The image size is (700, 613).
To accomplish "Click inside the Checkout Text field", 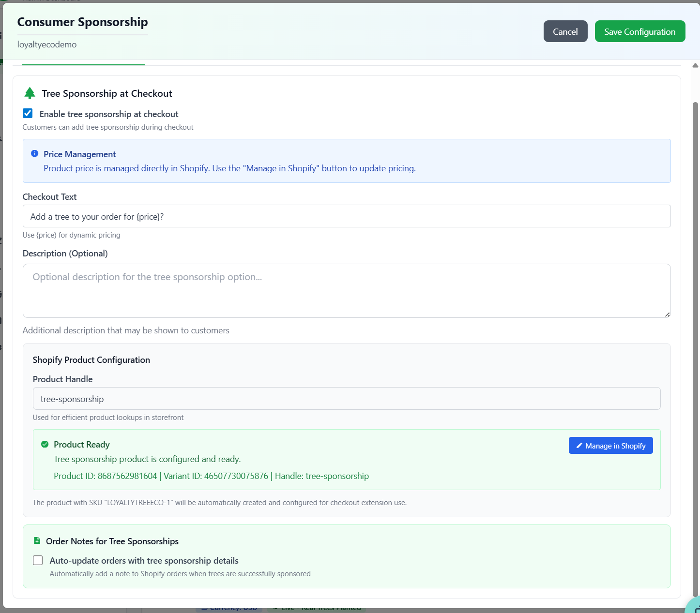I will click(346, 216).
